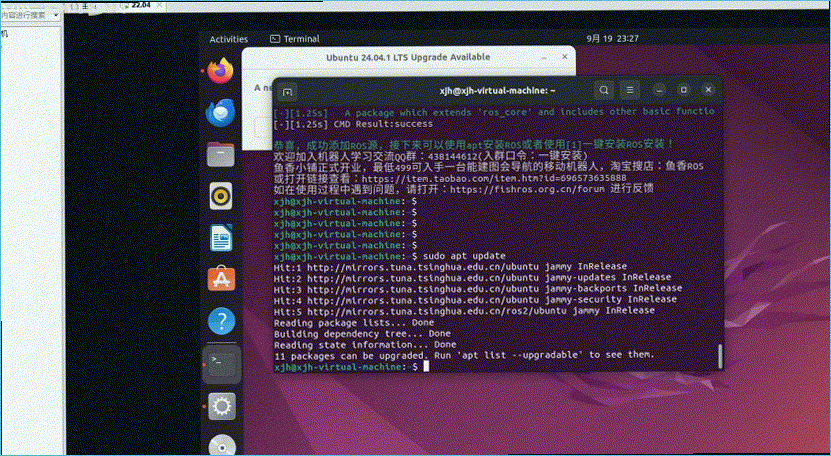
Task: Click the Hit:2 jammy-updates InRelease line
Action: pos(473,277)
